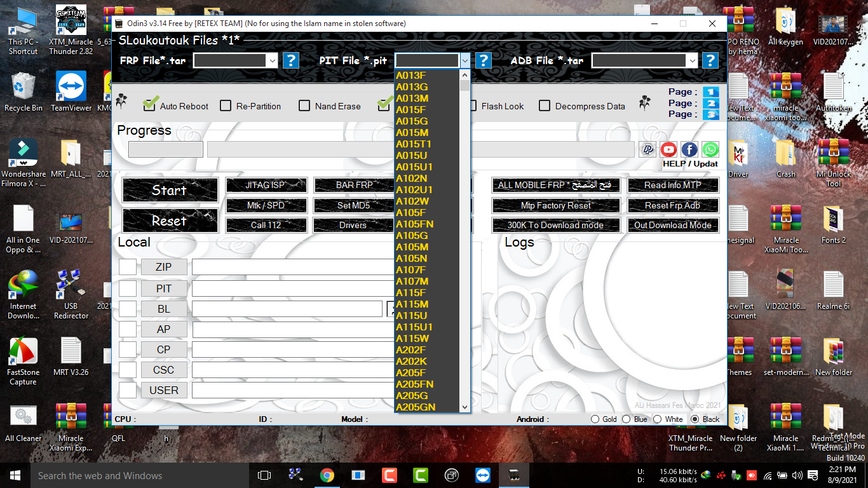Expand the ADB File*.tar dropdown

click(x=692, y=60)
